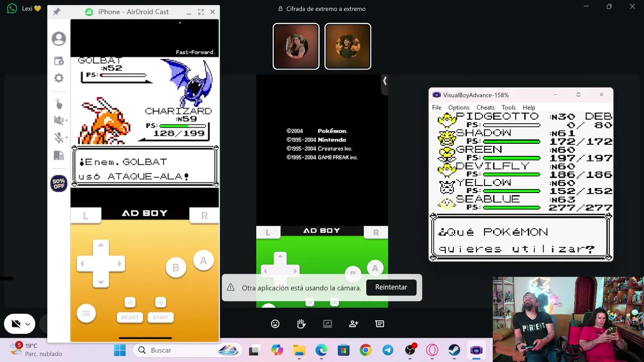Tap the A button on the orange emulator
Viewport: 644px width, 362px height.
[x=203, y=261]
